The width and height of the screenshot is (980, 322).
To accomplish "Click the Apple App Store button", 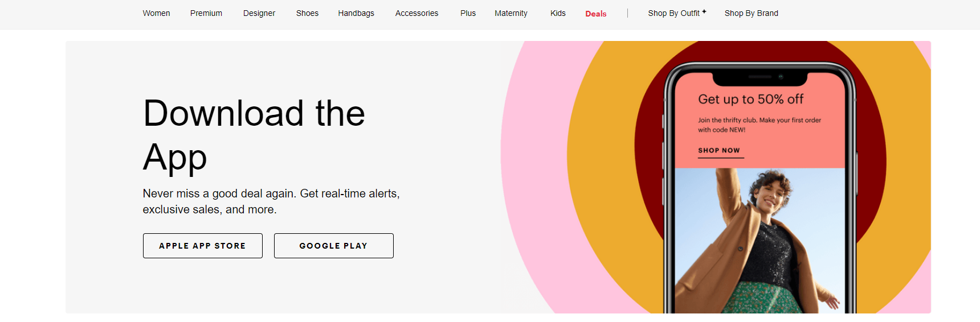I will (x=203, y=246).
